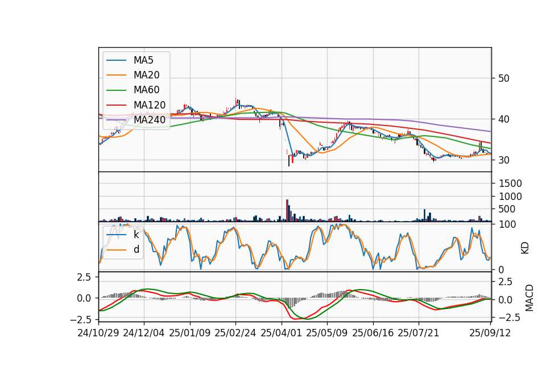546x392 pixels.
Task: Click the volume axis value 500
Action: click(x=507, y=210)
